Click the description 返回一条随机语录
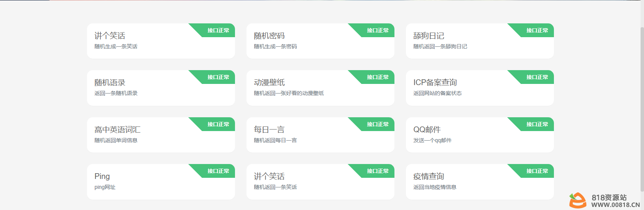The width and height of the screenshot is (644, 210). pos(116,93)
